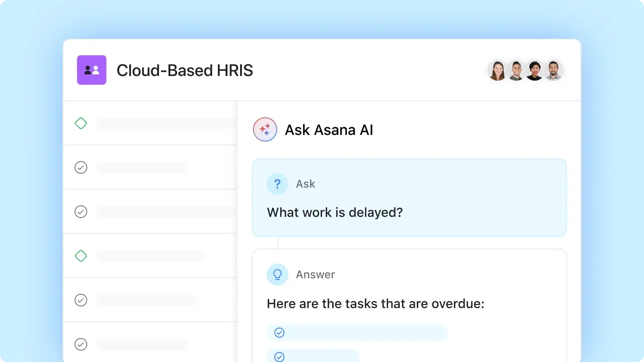Click the Asana AI sparkle icon

[x=265, y=129]
